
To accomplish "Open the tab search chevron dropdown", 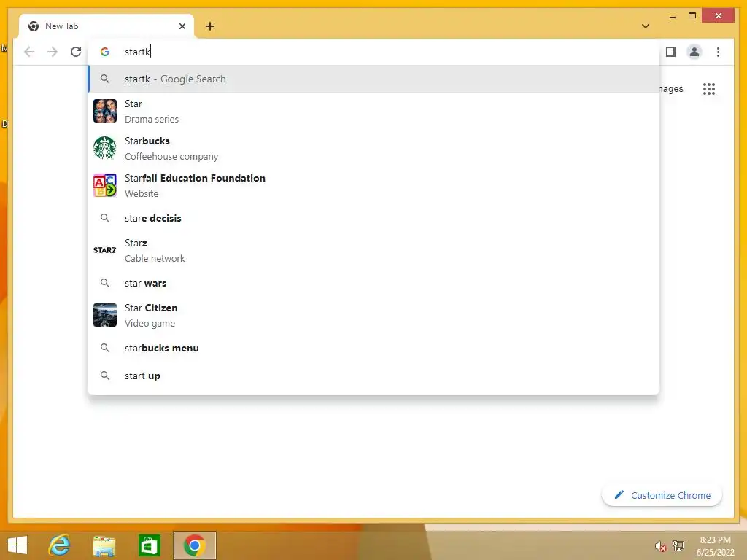I will (646, 26).
